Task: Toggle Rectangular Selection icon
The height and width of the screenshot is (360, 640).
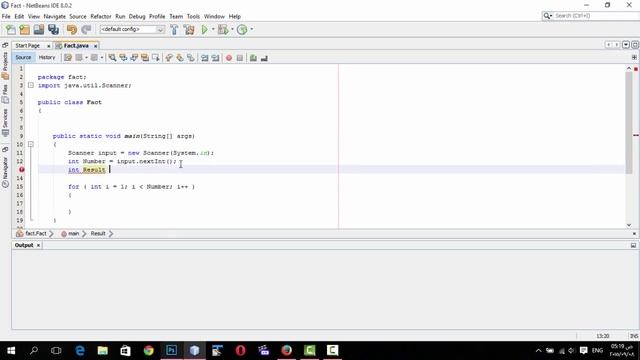Action: 156,58
